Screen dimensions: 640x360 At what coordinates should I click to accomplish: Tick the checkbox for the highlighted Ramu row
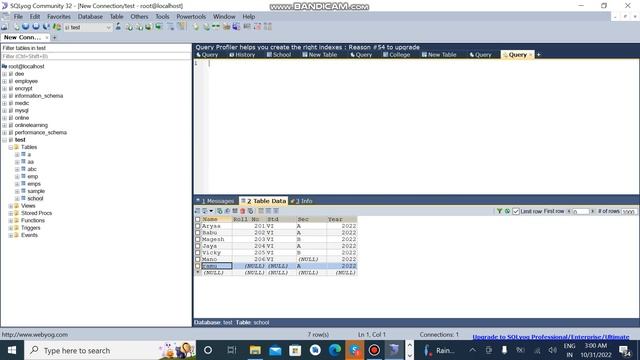[x=198, y=266]
